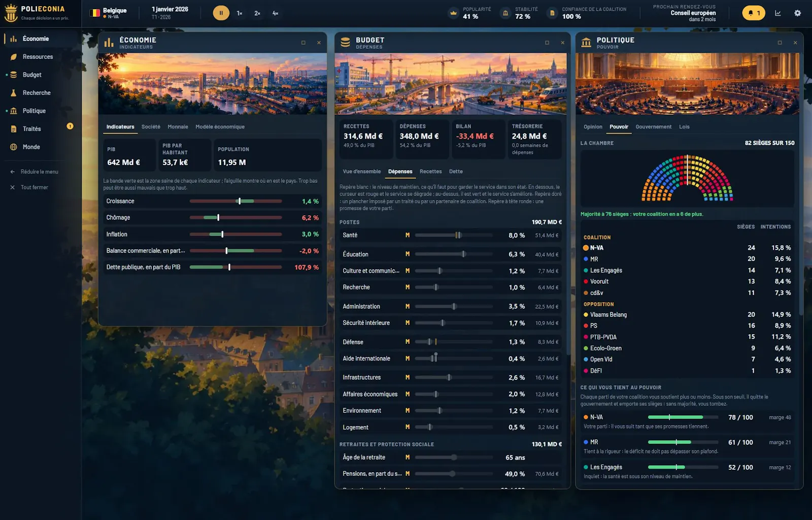Viewport: 812px width, 520px height.
Task: Click the Politique panel parliament icon
Action: click(x=586, y=43)
